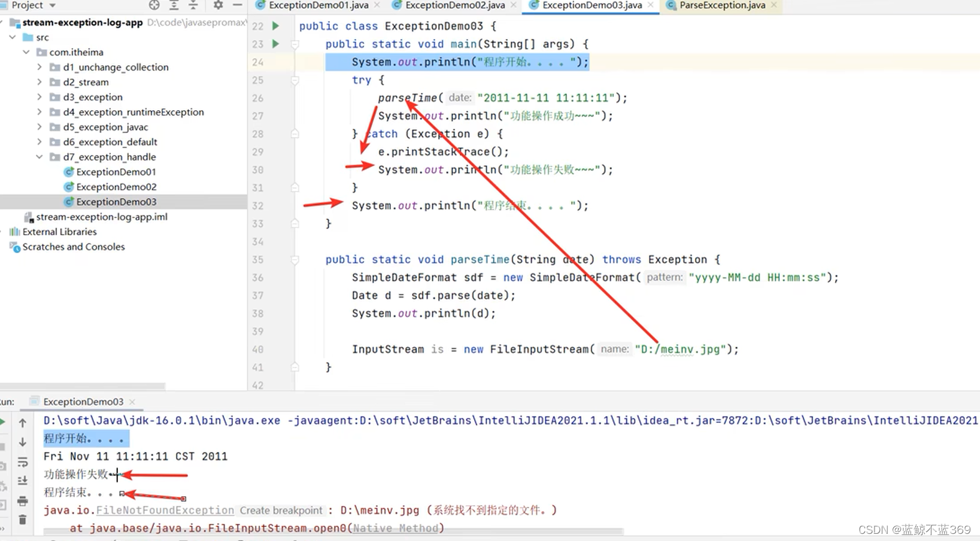The image size is (980, 541).
Task: Toggle soft-wrap icon in Run console
Action: [x=23, y=462]
